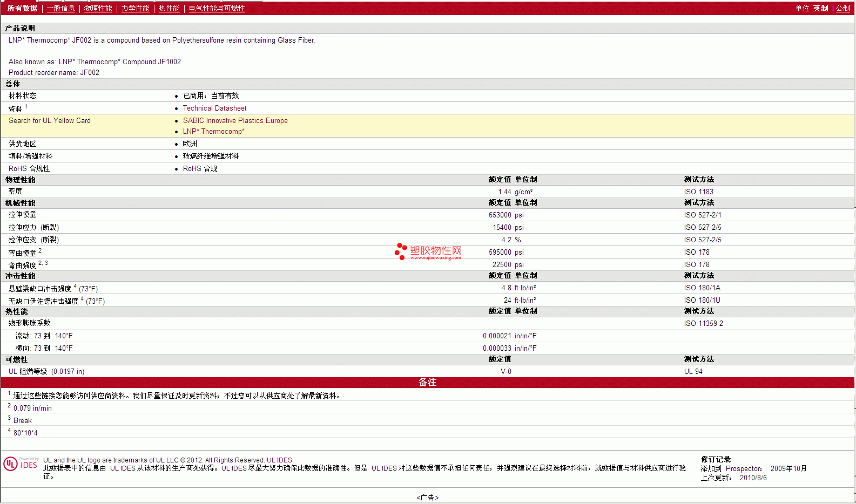Switch to the 所有数据 tab

(22, 8)
